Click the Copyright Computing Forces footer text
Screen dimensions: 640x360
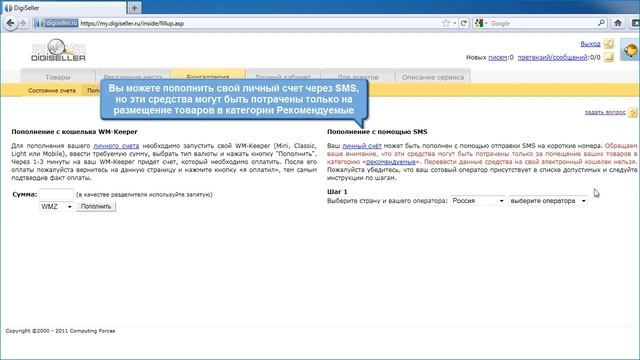click(x=60, y=331)
